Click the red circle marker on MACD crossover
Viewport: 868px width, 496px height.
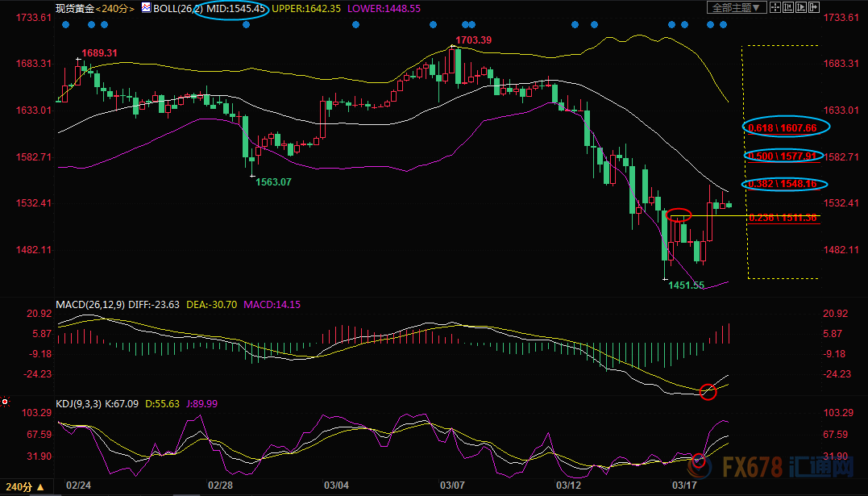coord(708,392)
